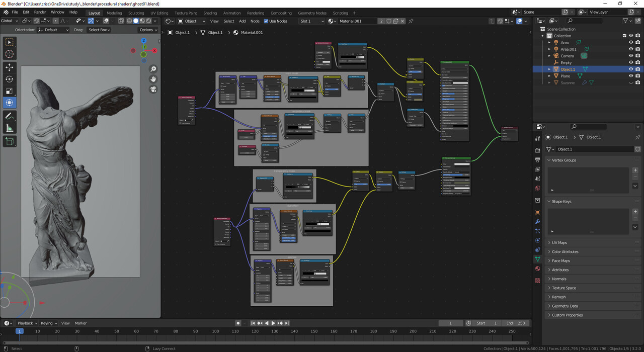Disable render for Empty with camera icon

[638, 62]
